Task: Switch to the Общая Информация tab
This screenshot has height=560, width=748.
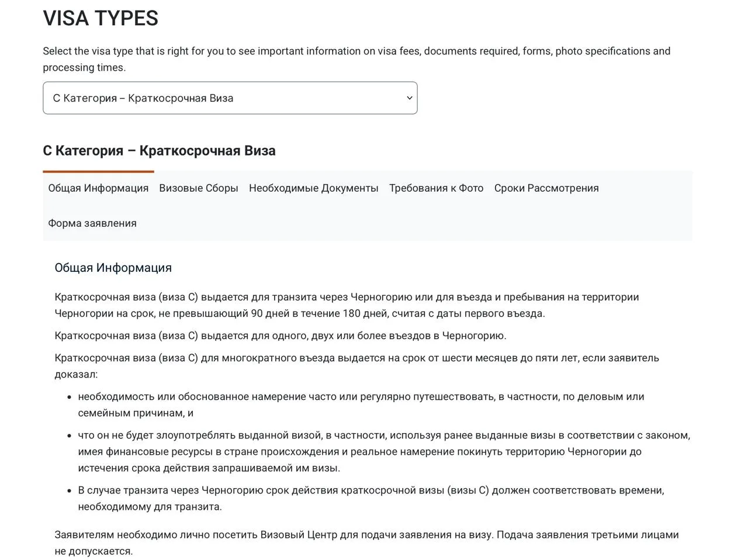Action: pos(98,188)
